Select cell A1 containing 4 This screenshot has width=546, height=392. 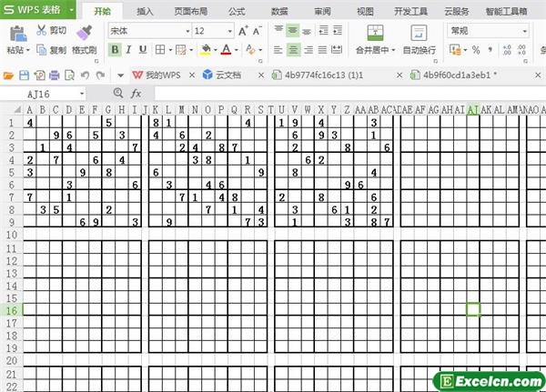tap(30, 123)
